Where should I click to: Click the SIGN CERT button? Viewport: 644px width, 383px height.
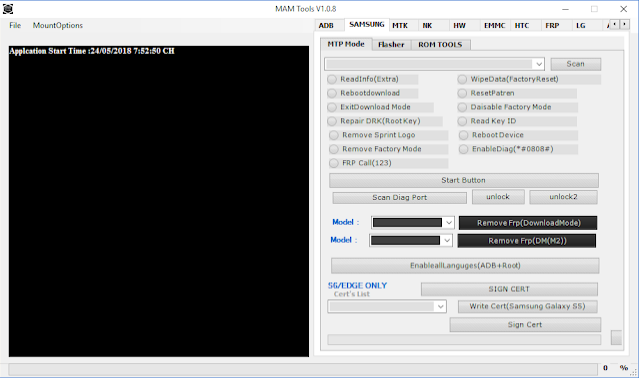[509, 289]
